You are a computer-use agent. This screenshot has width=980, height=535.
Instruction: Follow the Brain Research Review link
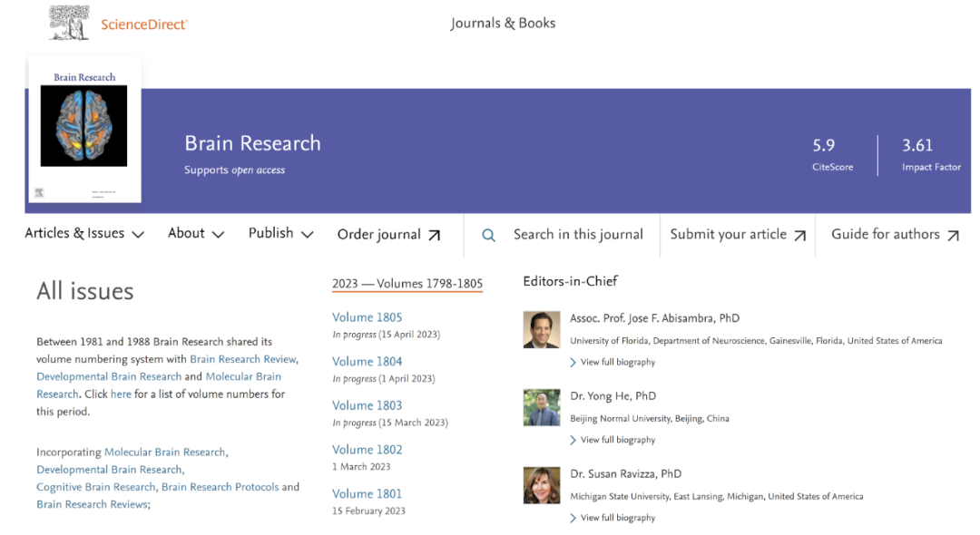tap(242, 359)
